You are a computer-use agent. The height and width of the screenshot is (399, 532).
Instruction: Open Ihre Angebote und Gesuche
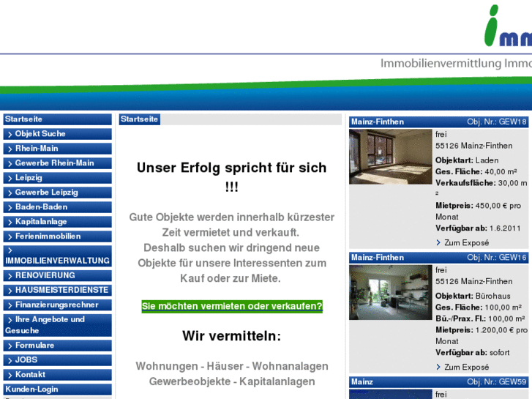[x=57, y=325]
